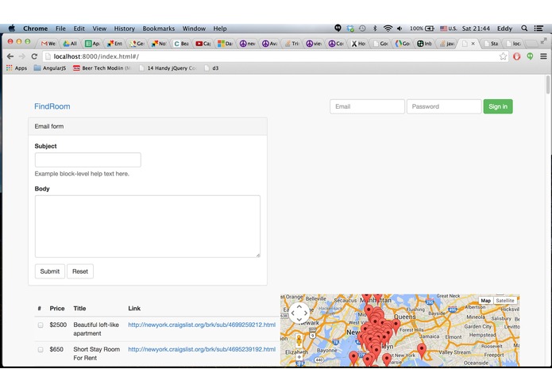Check the box for $2500 loft listing
Screen dimensions: 552x392
click(x=41, y=325)
